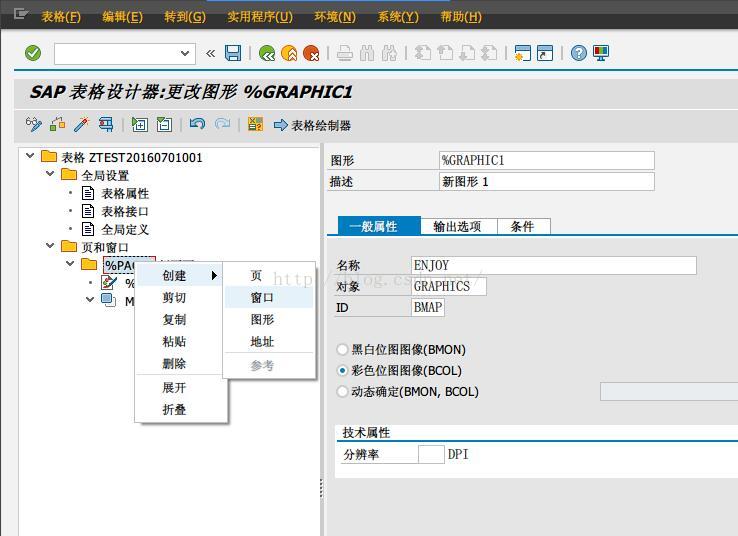This screenshot has width=738, height=536.
Task: Select 黑白位图图像(BMON) radio button
Action: (x=343, y=350)
